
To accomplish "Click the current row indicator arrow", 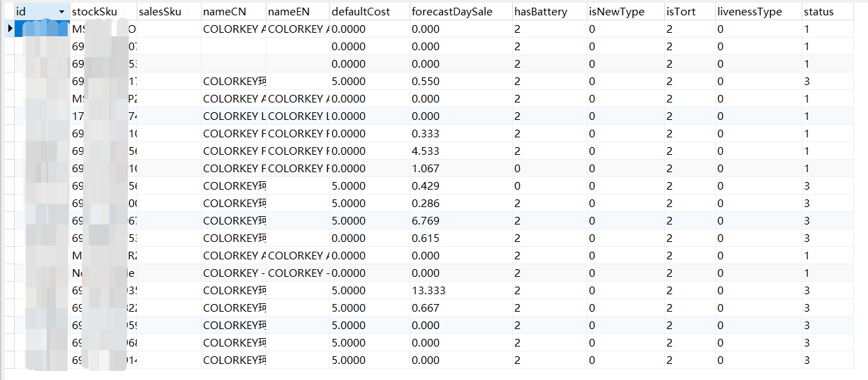I will (9, 29).
